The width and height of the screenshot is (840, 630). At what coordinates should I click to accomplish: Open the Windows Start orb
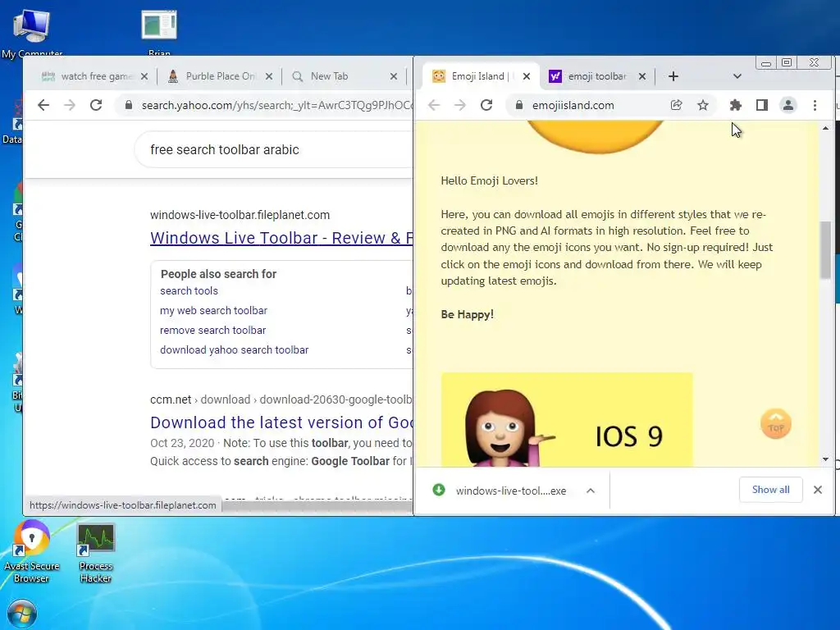click(x=22, y=614)
